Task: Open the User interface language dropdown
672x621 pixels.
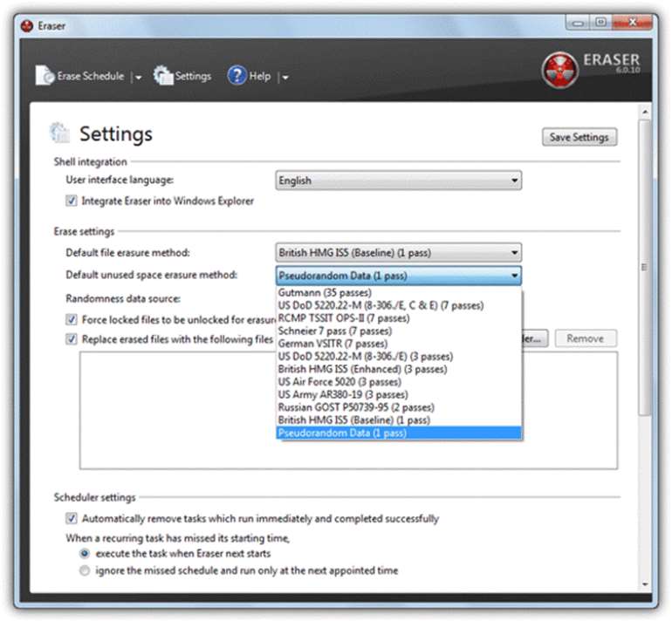Action: click(x=399, y=181)
